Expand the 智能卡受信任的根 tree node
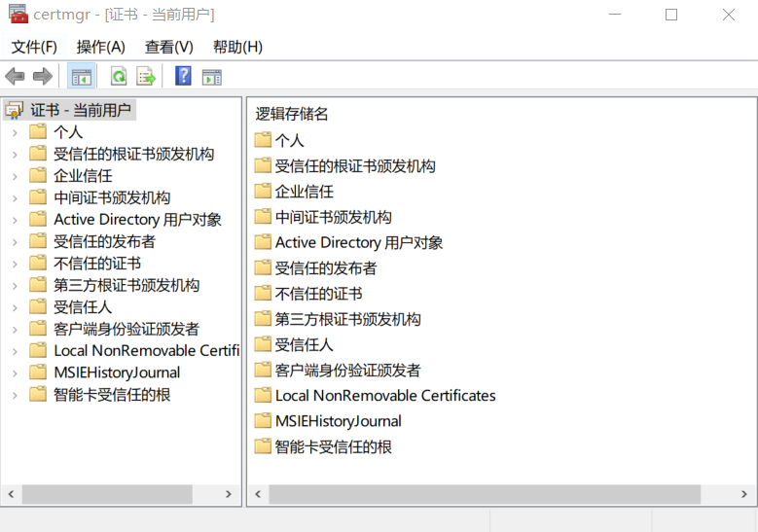 [x=15, y=395]
